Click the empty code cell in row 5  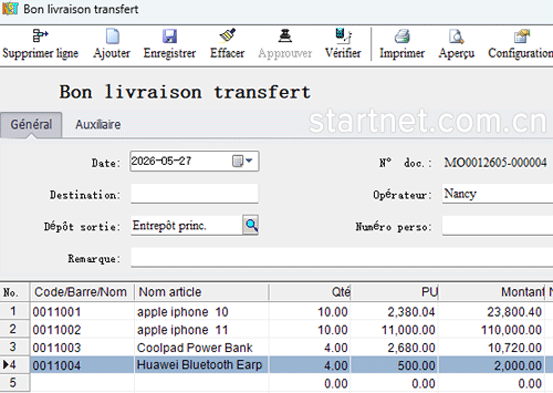pyautogui.click(x=82, y=383)
